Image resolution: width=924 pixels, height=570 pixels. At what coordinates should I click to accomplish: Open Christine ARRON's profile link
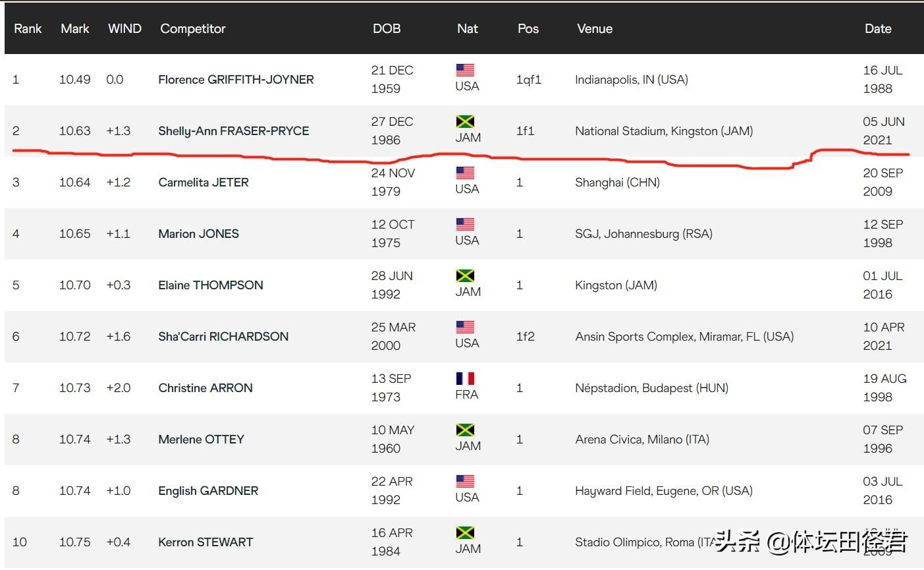click(x=205, y=388)
